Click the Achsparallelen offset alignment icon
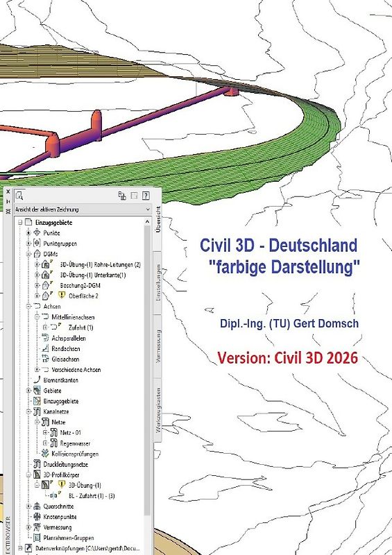The width and height of the screenshot is (392, 555). click(45, 338)
